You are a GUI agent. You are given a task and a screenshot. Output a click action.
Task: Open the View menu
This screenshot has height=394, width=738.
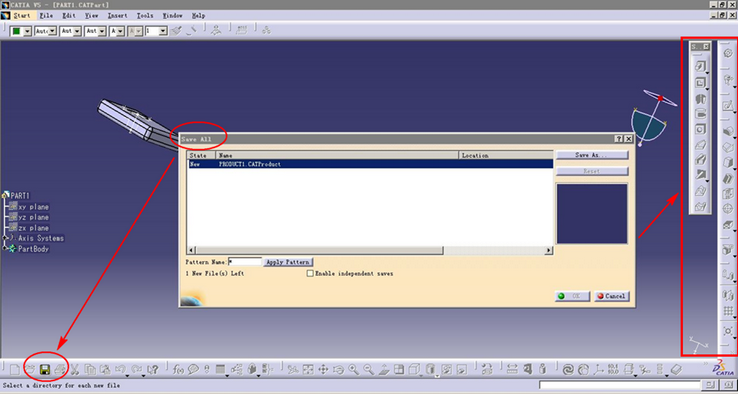pyautogui.click(x=91, y=16)
